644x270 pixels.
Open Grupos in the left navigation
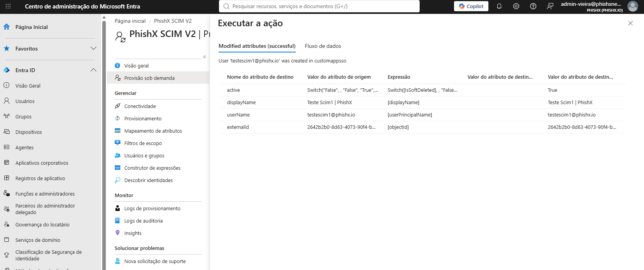pyautogui.click(x=24, y=116)
